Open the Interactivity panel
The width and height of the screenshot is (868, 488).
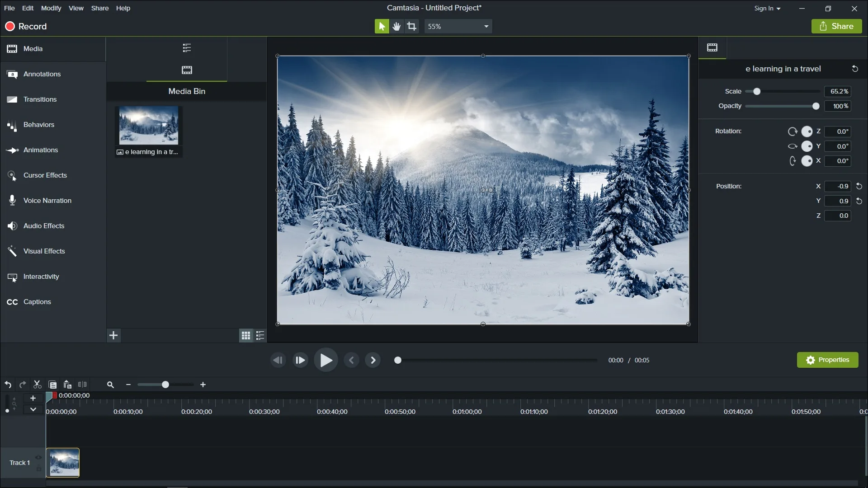click(x=53, y=277)
